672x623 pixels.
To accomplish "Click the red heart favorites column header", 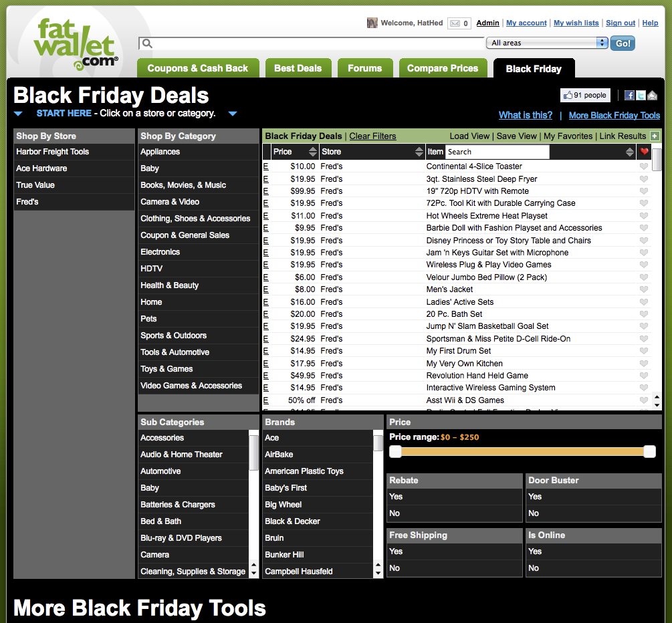I will click(644, 151).
